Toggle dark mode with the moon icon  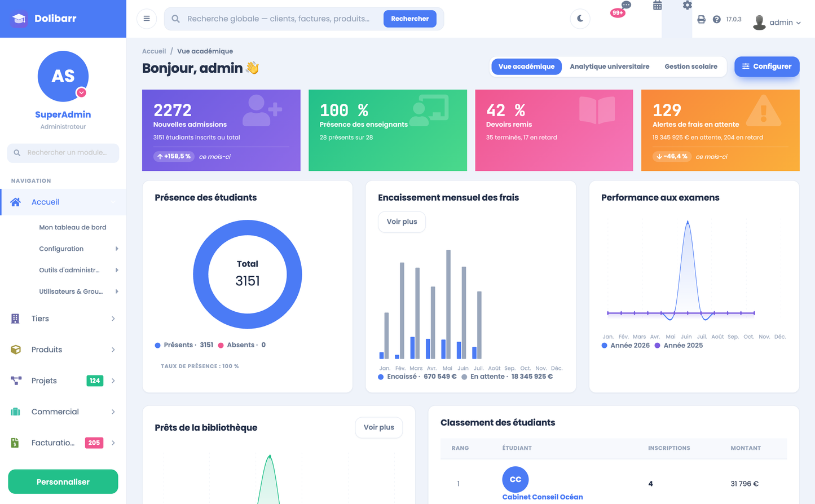[580, 19]
